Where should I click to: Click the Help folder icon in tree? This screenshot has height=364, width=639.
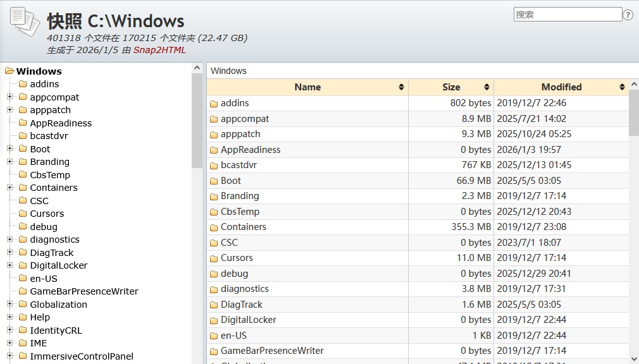pos(23,317)
